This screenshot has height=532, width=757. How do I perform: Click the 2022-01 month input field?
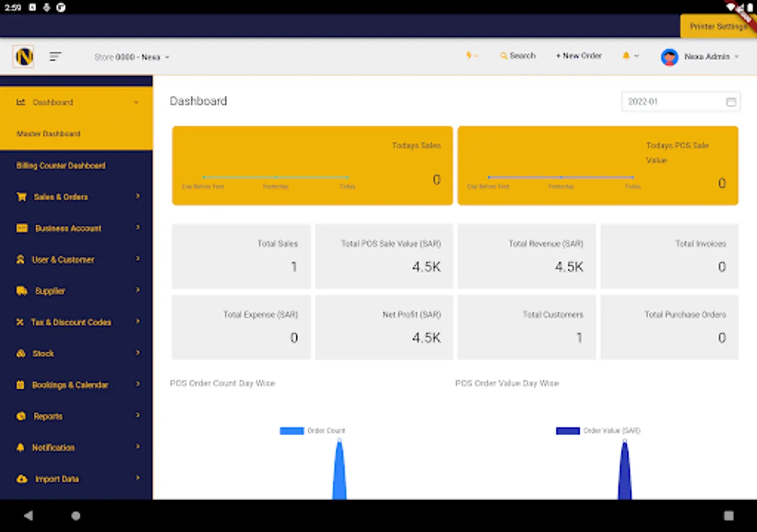pyautogui.click(x=681, y=102)
